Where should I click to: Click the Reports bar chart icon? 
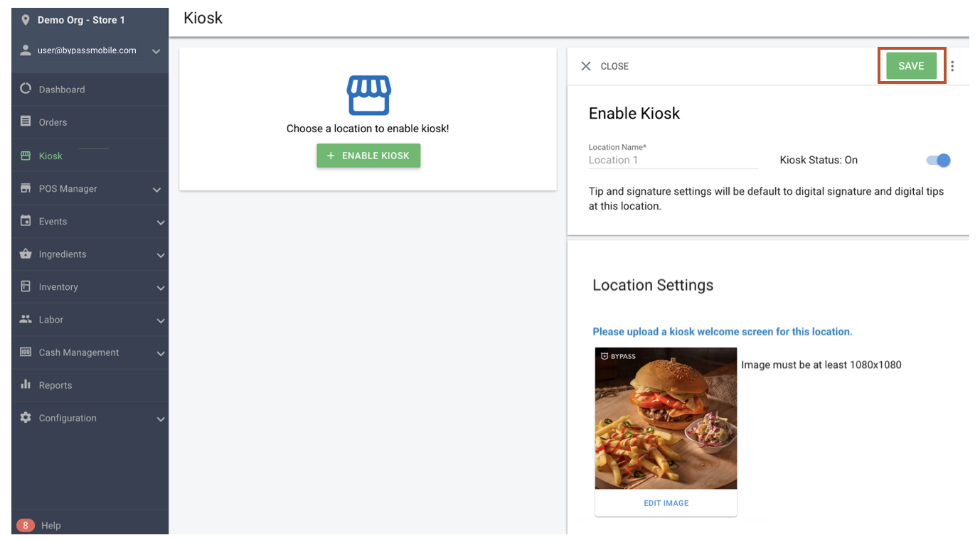click(x=26, y=384)
